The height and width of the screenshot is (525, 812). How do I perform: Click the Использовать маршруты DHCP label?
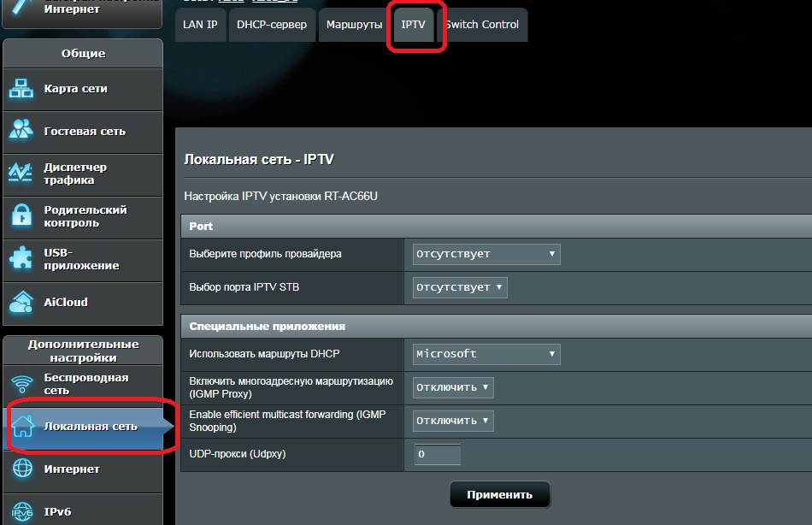point(264,354)
